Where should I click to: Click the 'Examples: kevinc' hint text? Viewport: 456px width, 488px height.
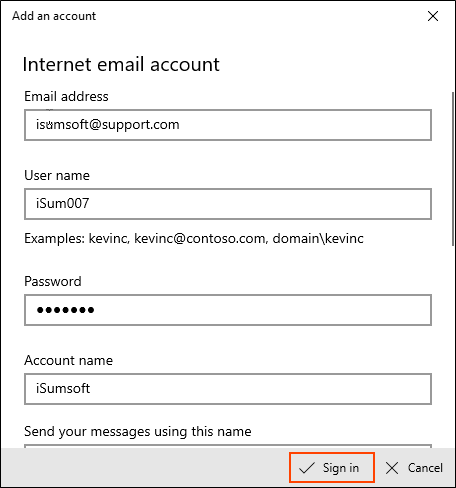click(194, 239)
